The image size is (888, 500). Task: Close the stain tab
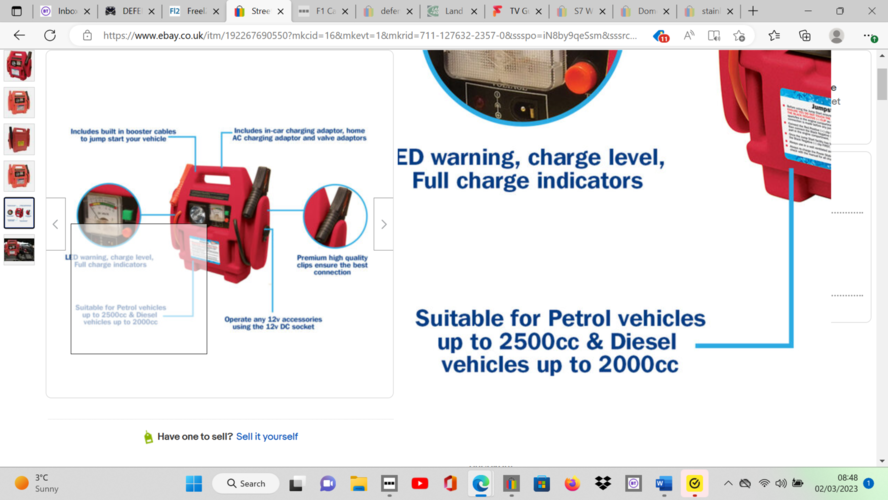730,11
